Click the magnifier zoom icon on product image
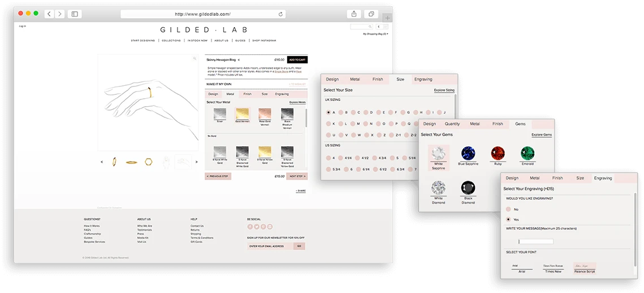The height and width of the screenshot is (293, 644). pyautogui.click(x=195, y=59)
